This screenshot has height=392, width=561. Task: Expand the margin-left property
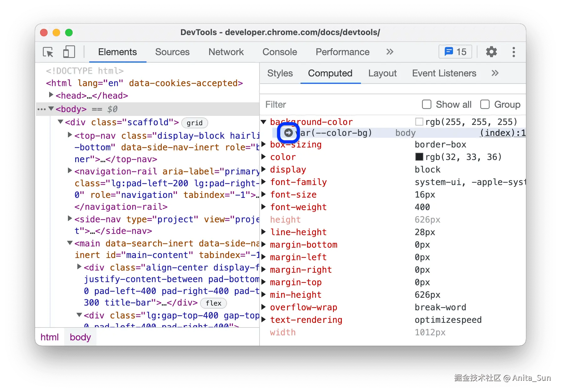[x=264, y=257]
